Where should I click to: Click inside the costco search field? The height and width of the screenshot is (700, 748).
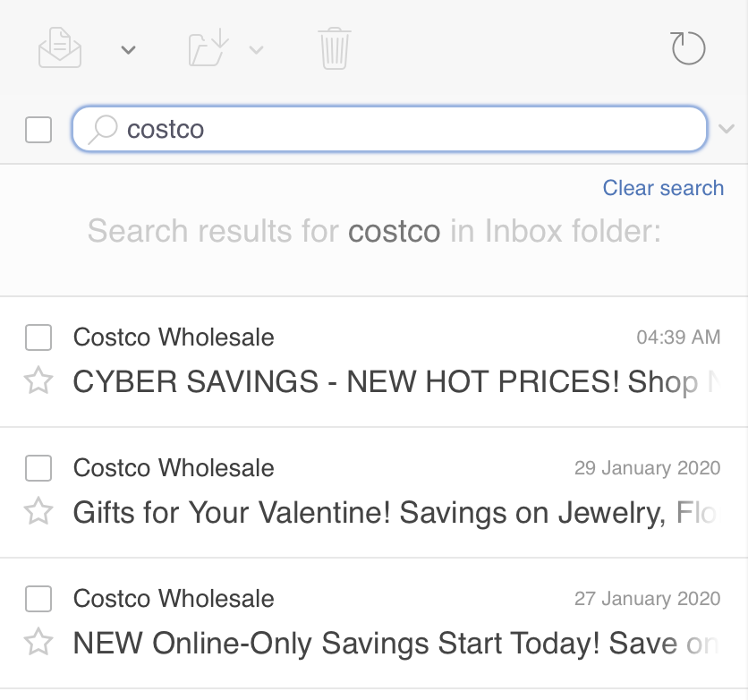(x=358, y=129)
